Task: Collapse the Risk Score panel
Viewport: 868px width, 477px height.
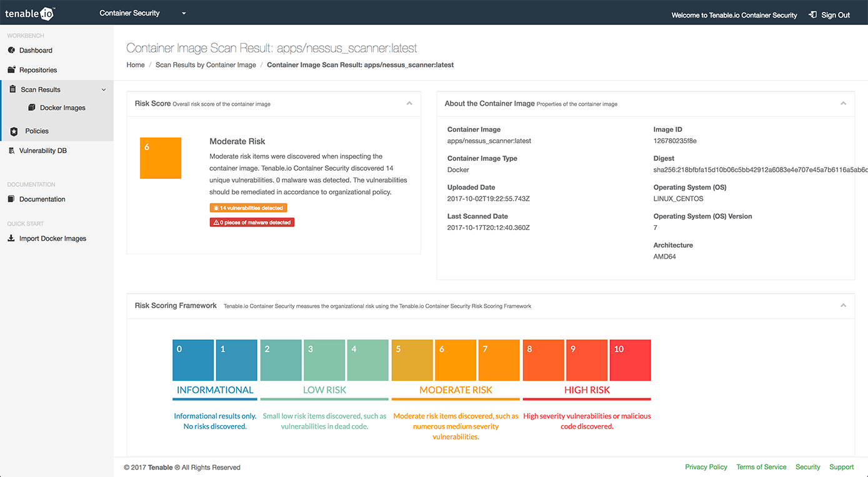Action: 409,104
